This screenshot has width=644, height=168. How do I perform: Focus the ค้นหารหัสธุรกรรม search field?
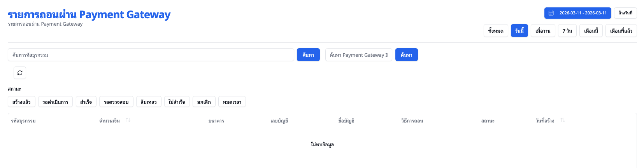(151, 55)
